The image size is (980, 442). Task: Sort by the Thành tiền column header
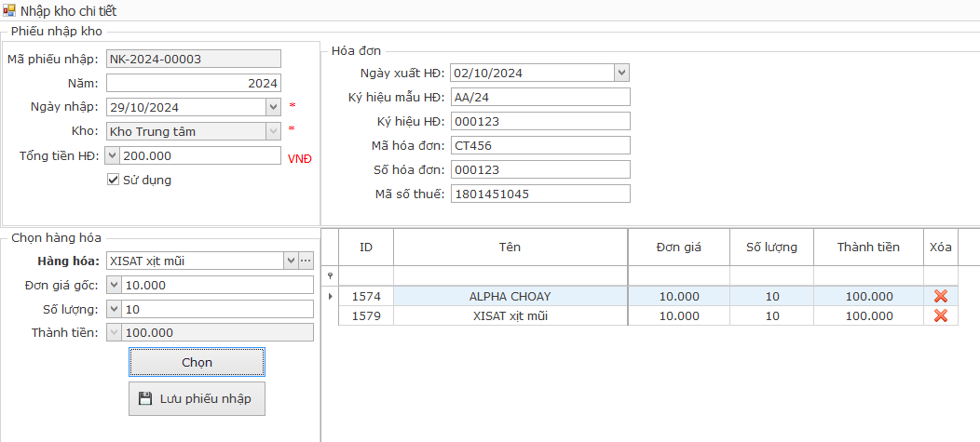pos(867,248)
